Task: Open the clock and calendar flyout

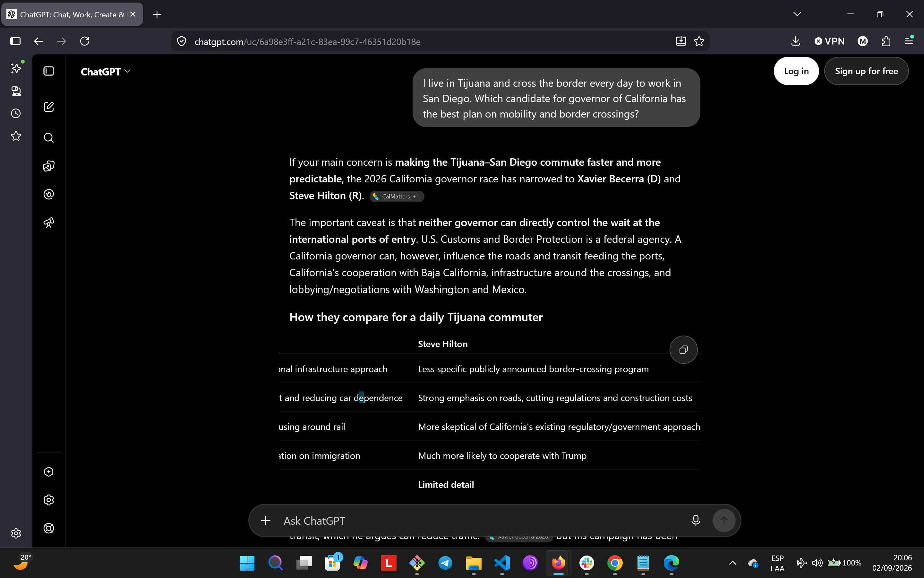Action: pos(892,563)
